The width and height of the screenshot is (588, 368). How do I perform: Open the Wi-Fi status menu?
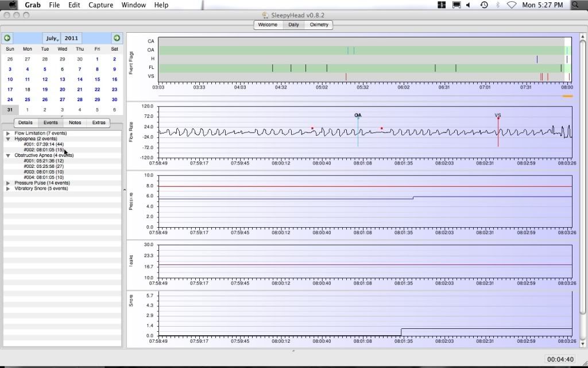(511, 5)
